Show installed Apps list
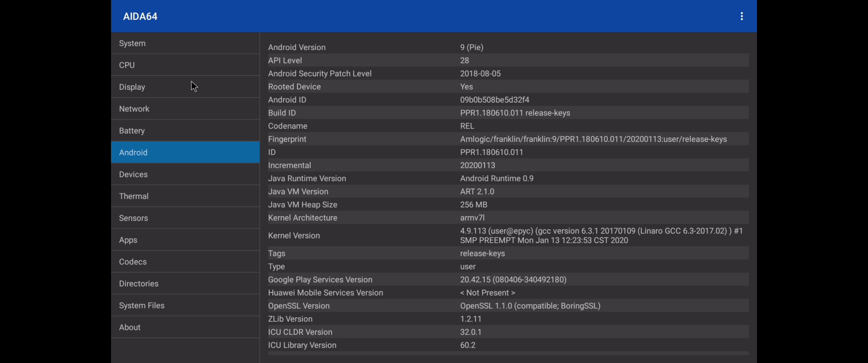 (x=185, y=240)
